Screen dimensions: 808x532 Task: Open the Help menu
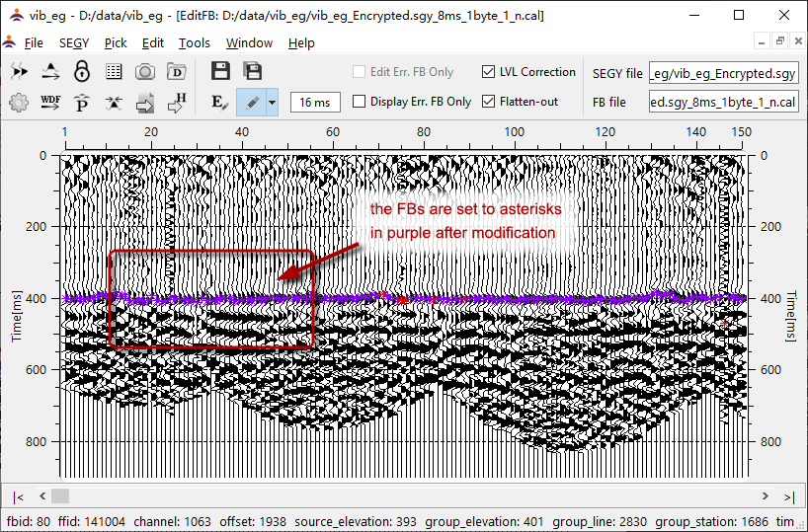[301, 42]
